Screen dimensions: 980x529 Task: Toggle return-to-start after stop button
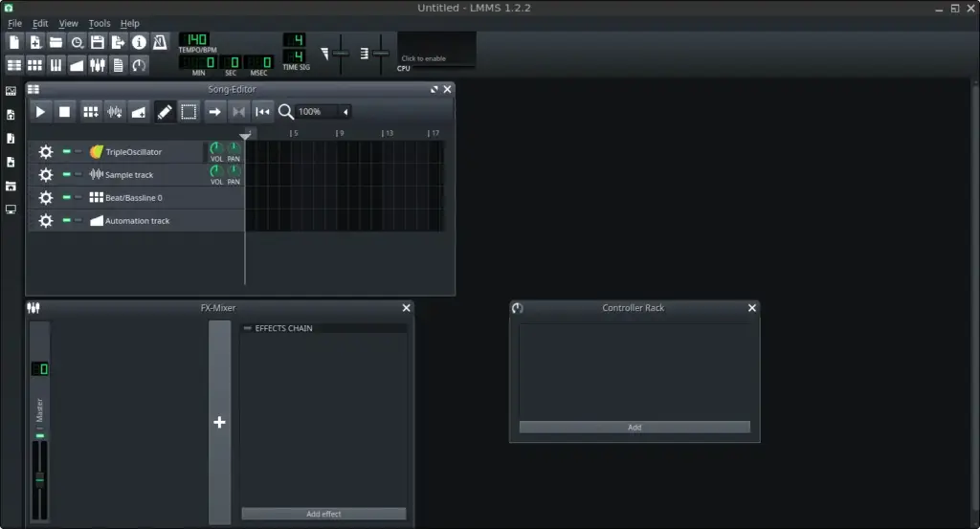click(x=262, y=112)
